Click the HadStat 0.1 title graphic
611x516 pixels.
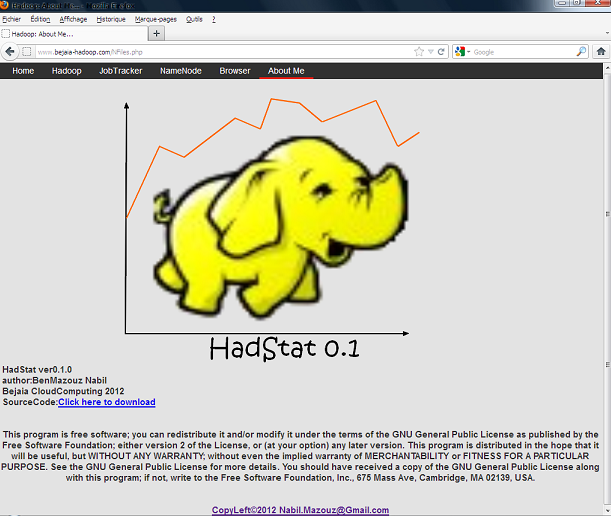(x=284, y=348)
